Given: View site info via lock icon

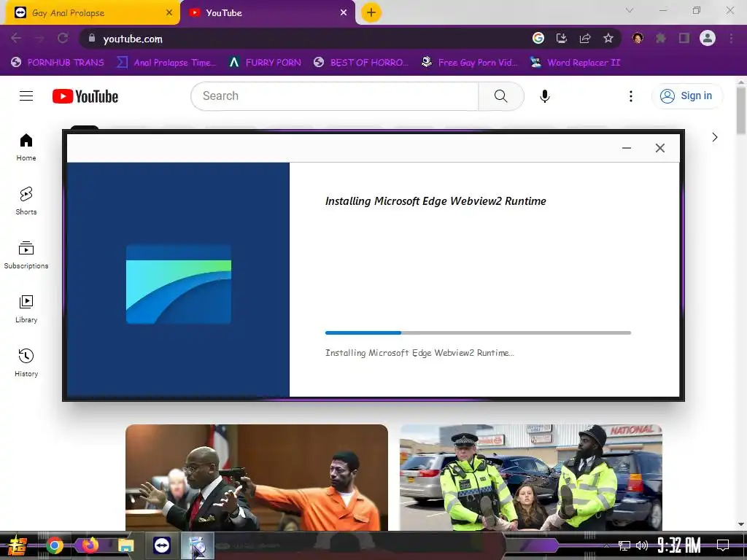Looking at the screenshot, I should (x=92, y=38).
